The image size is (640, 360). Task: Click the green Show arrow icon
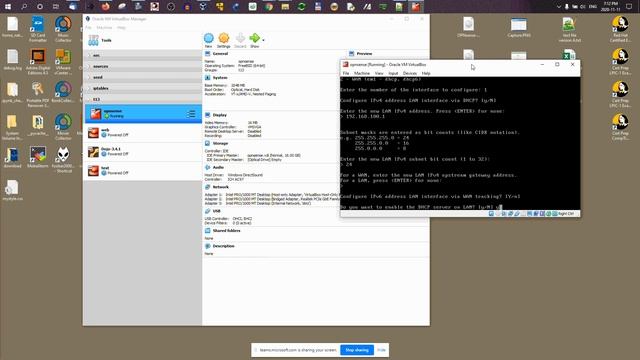[x=255, y=38]
